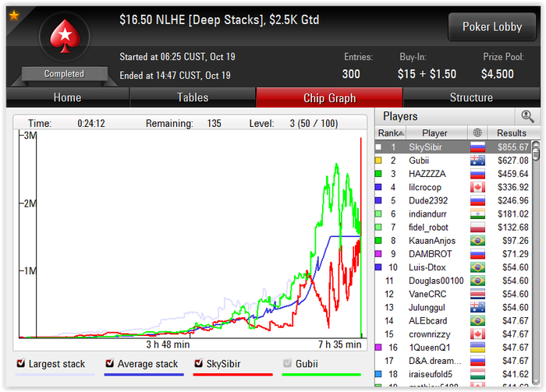Click indiandurr's Indian flag icon
The image size is (546, 392).
tap(477, 214)
